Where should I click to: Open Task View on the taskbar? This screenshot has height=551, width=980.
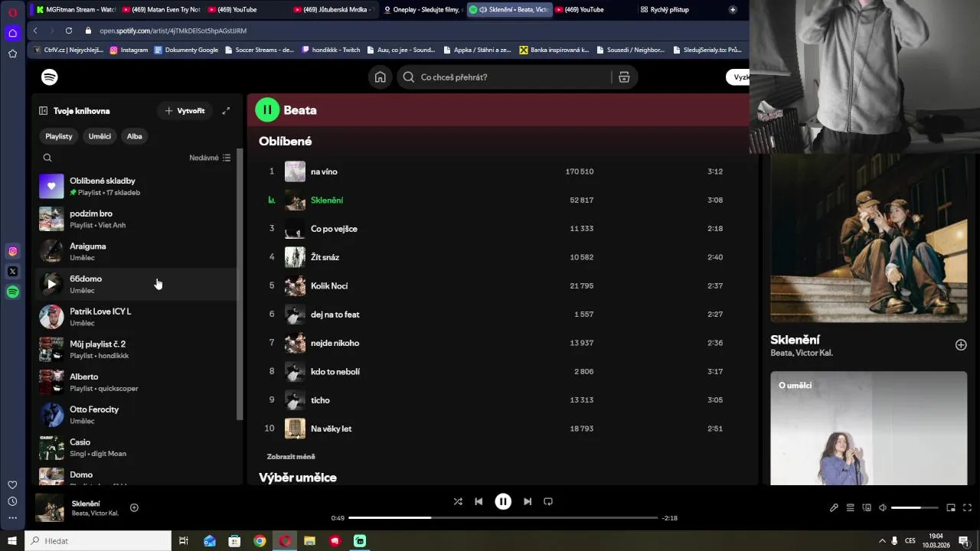coord(184,541)
